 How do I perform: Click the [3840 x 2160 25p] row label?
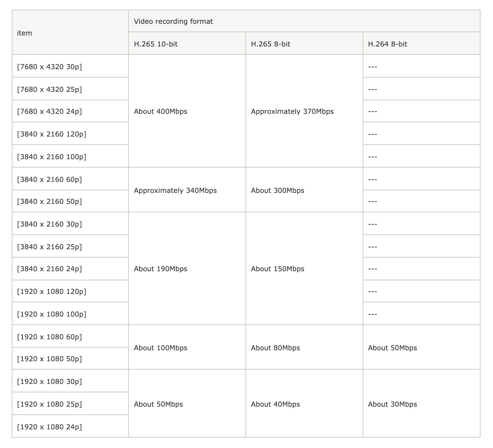click(49, 247)
